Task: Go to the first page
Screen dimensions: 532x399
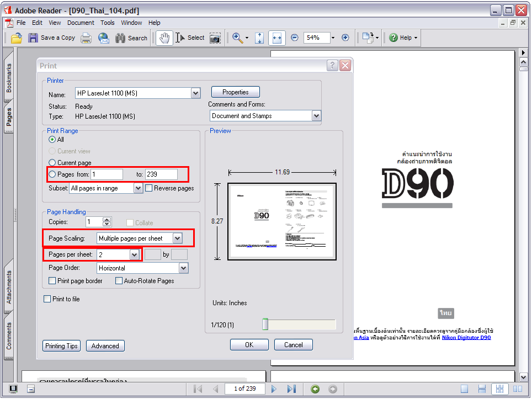Action: 198,389
